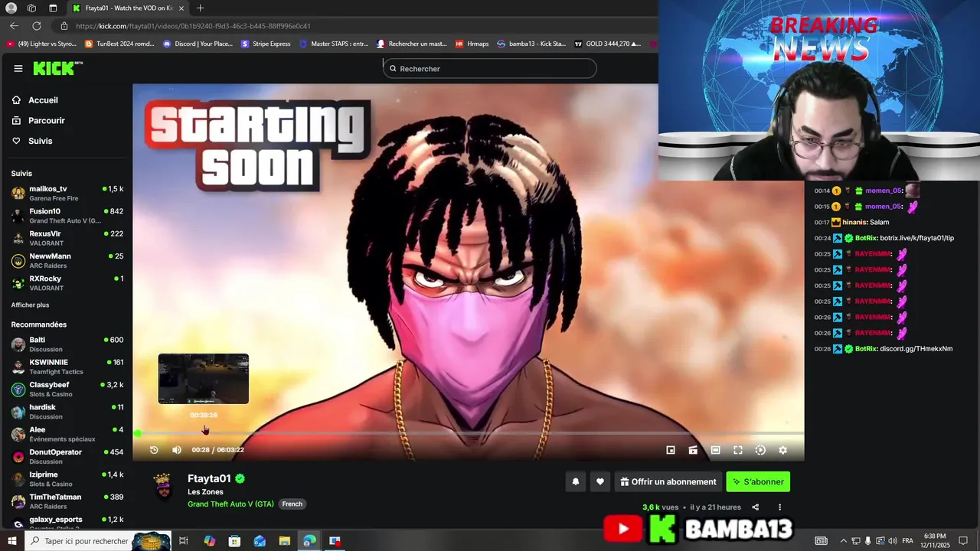Open Iziprime recommended channel
The width and height of the screenshot is (980, 551).
pos(67,479)
